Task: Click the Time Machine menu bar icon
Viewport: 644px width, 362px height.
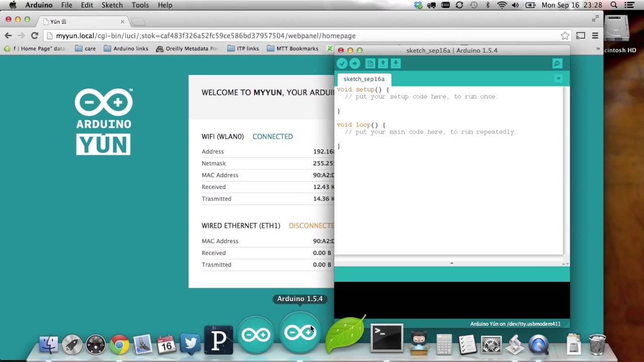Action: point(473,5)
